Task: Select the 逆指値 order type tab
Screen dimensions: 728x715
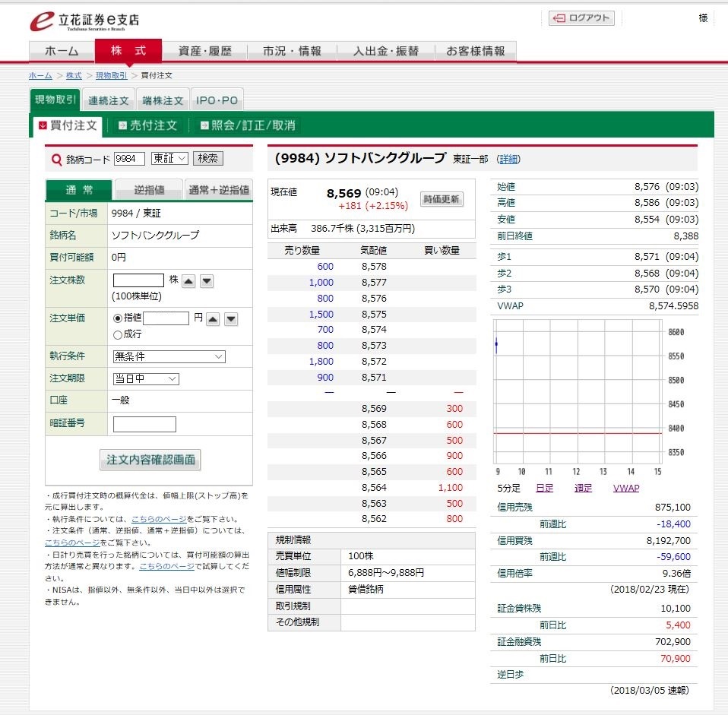Action: [149, 190]
